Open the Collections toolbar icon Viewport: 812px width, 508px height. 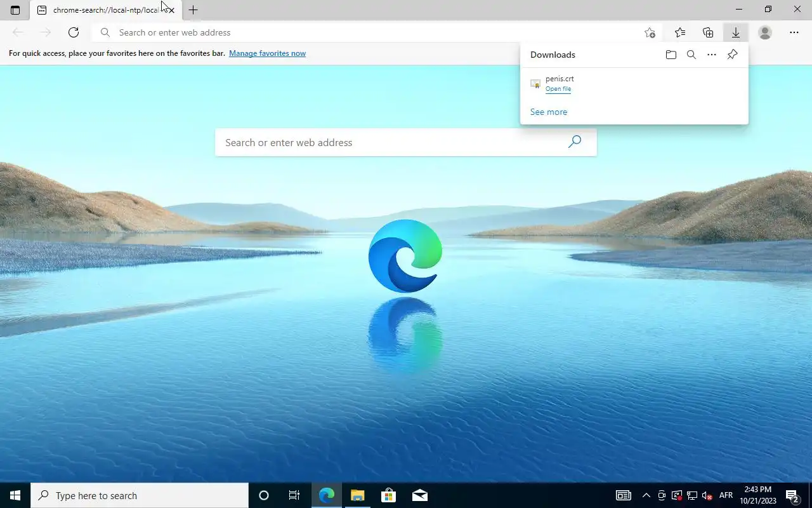[708, 32]
